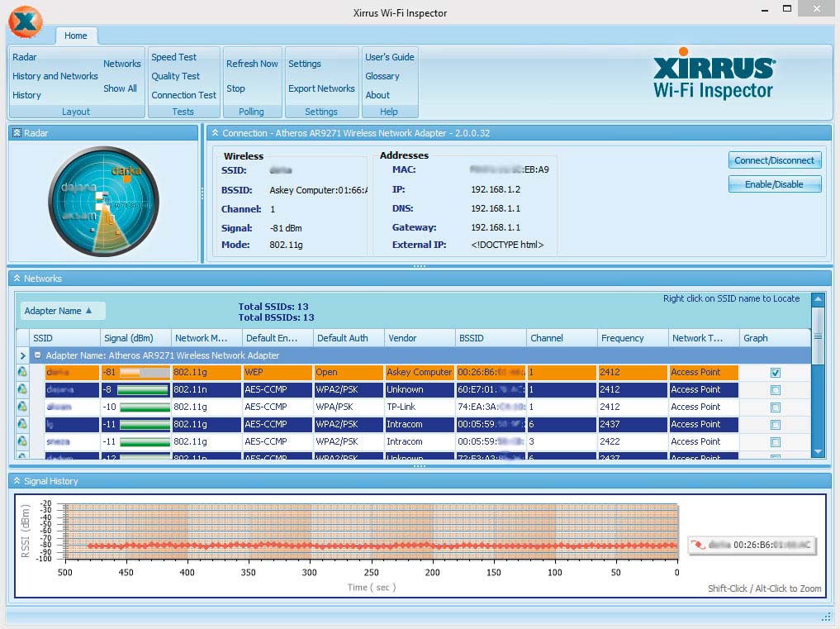
Task: Click the Connect/Disconnect button
Action: point(774,160)
